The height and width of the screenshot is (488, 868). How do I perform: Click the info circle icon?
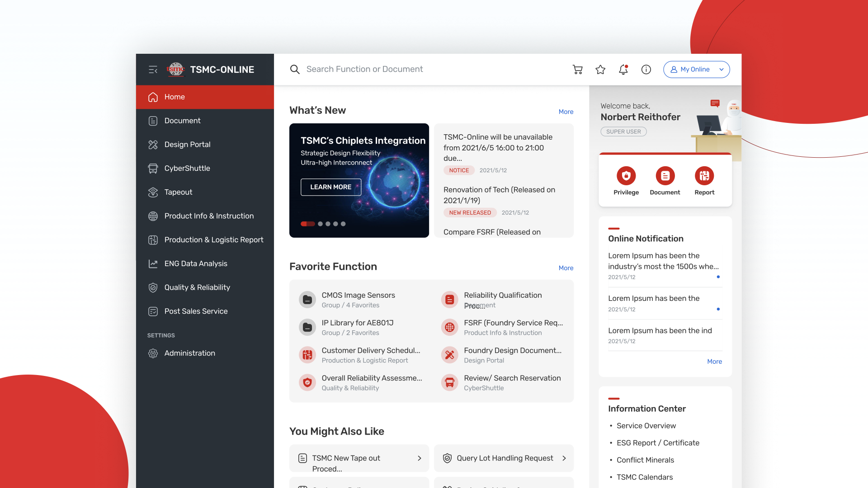click(x=646, y=70)
